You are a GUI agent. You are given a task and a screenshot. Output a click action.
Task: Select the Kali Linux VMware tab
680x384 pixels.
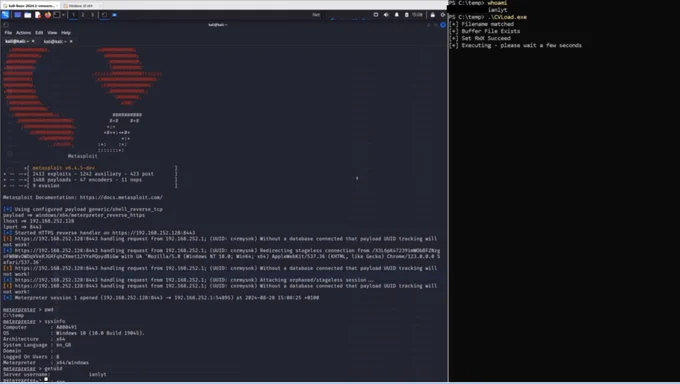(x=30, y=6)
